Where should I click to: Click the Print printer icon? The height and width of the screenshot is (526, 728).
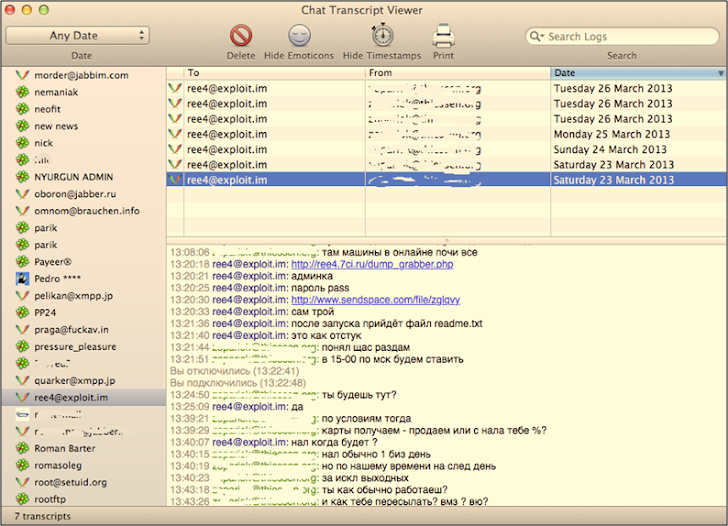click(443, 37)
